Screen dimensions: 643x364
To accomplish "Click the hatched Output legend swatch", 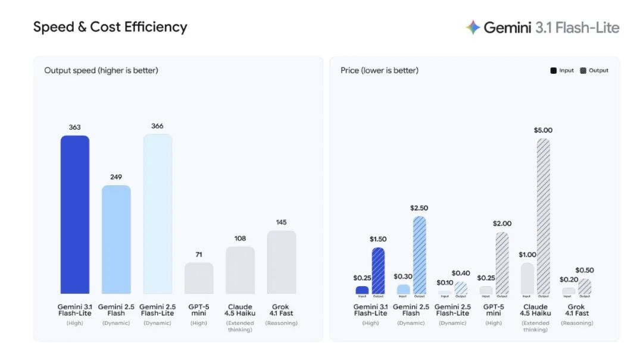I will click(583, 70).
